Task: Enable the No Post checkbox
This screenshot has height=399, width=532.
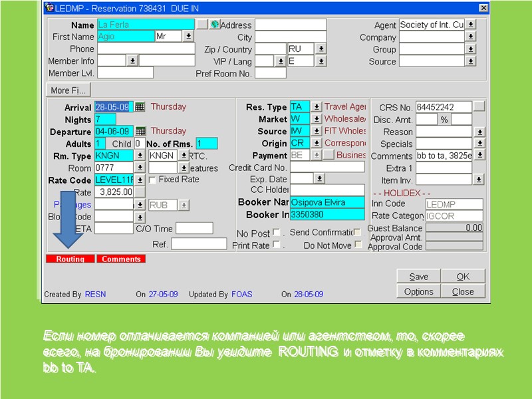Action: tap(277, 232)
